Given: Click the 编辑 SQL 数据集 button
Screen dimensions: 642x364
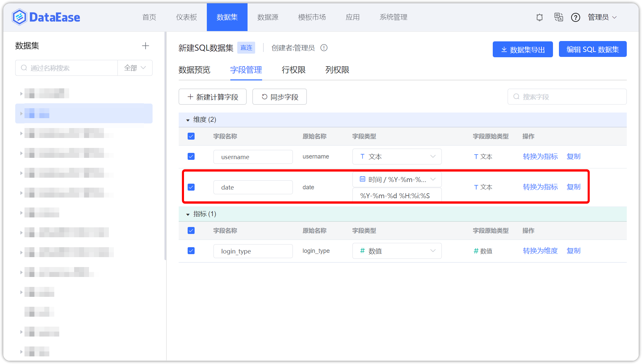Looking at the screenshot, I should [592, 49].
